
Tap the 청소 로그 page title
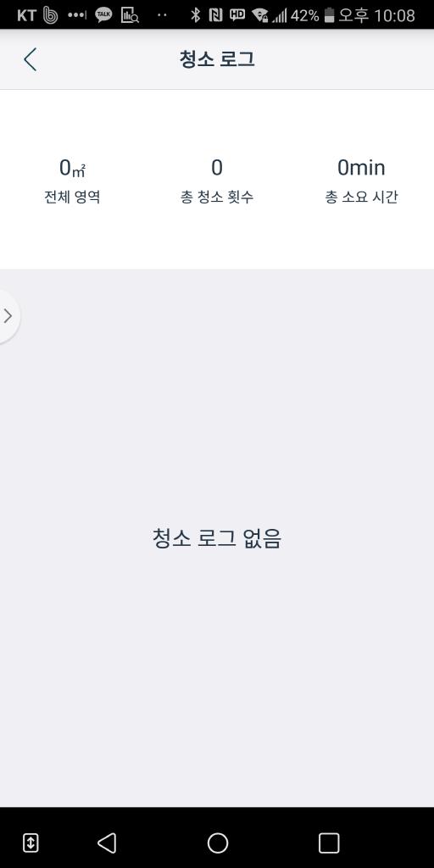[217, 59]
